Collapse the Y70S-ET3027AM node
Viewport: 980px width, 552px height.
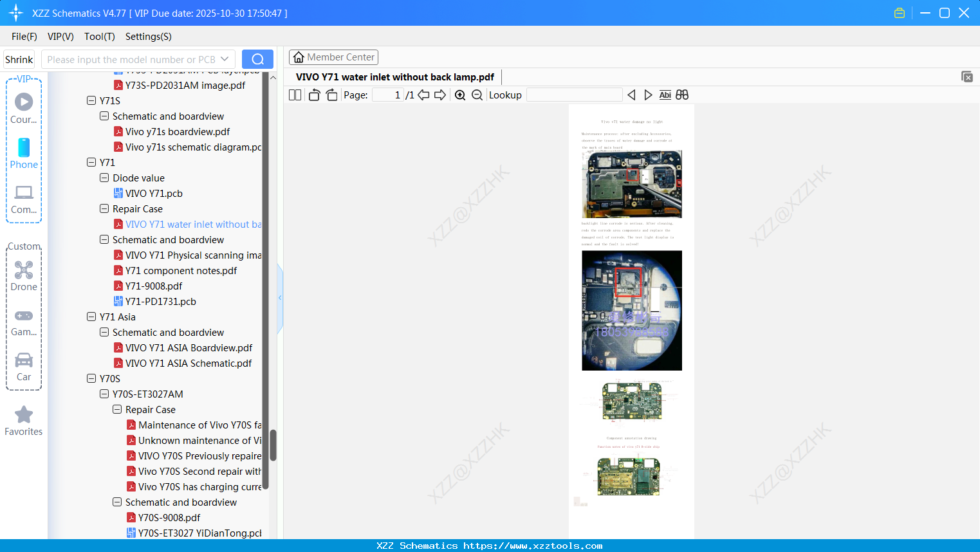(104, 394)
